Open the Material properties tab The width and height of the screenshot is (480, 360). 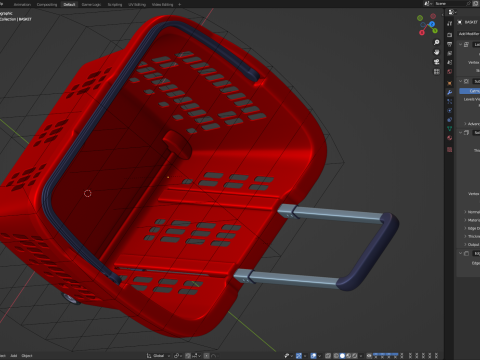pos(450,138)
